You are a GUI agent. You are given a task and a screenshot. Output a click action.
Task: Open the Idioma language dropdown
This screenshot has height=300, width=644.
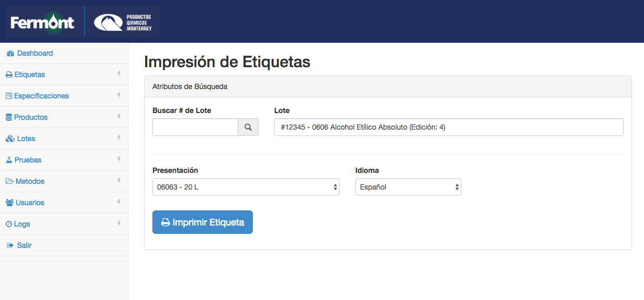click(408, 187)
